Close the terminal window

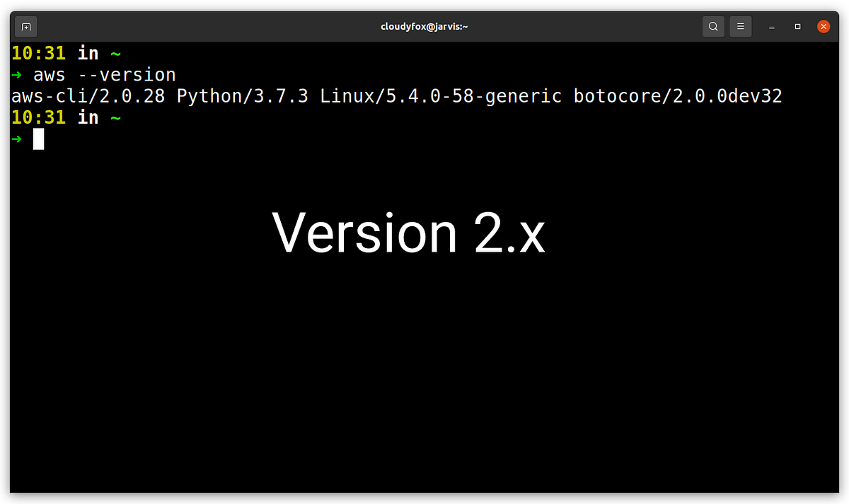[823, 26]
